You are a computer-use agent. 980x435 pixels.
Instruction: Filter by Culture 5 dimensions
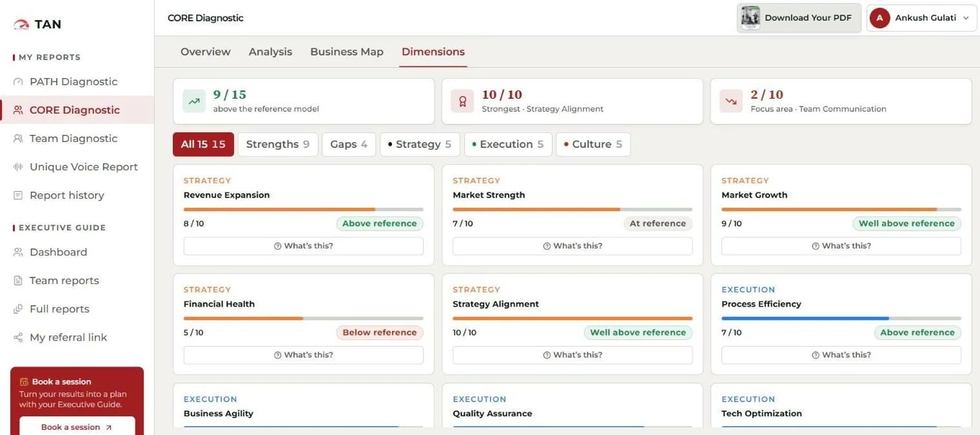click(x=593, y=145)
